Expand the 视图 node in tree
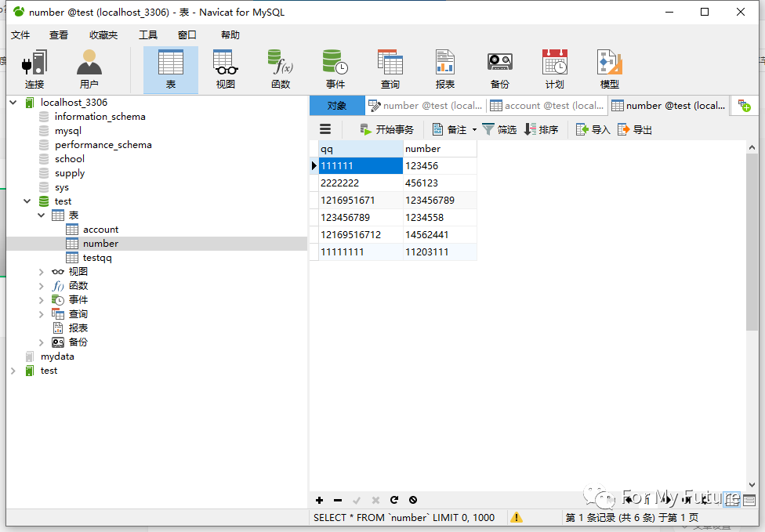This screenshot has height=532, width=765. pyautogui.click(x=42, y=272)
